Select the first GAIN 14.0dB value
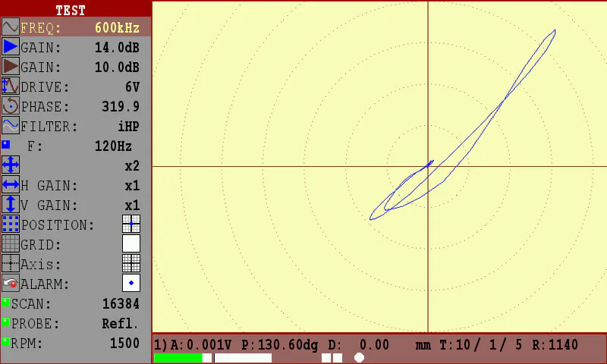Screen dimensions: 607x364 117,48
